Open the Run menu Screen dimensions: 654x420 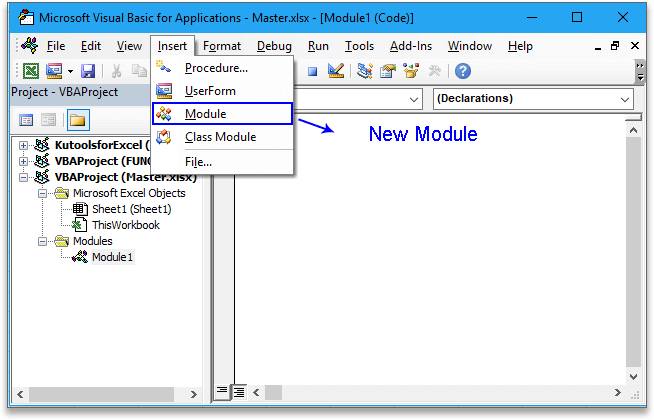click(318, 46)
